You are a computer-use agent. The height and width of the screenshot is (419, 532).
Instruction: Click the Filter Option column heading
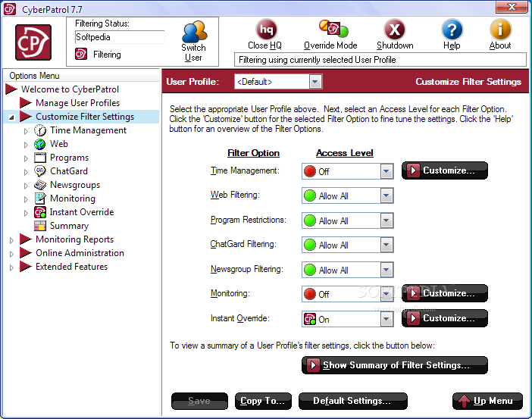[x=253, y=153]
